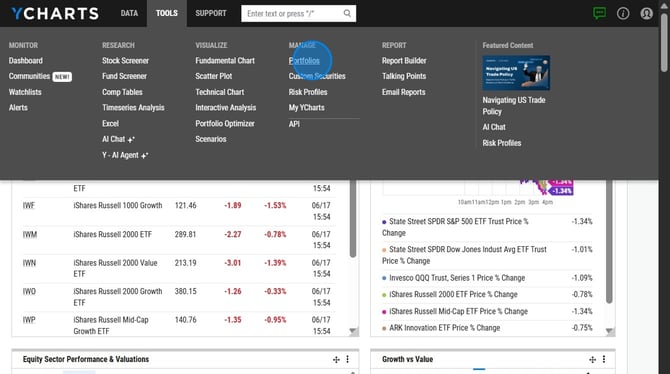Image resolution: width=670 pixels, height=374 pixels.
Task: Click the IWP ticker symbol
Action: click(x=29, y=320)
